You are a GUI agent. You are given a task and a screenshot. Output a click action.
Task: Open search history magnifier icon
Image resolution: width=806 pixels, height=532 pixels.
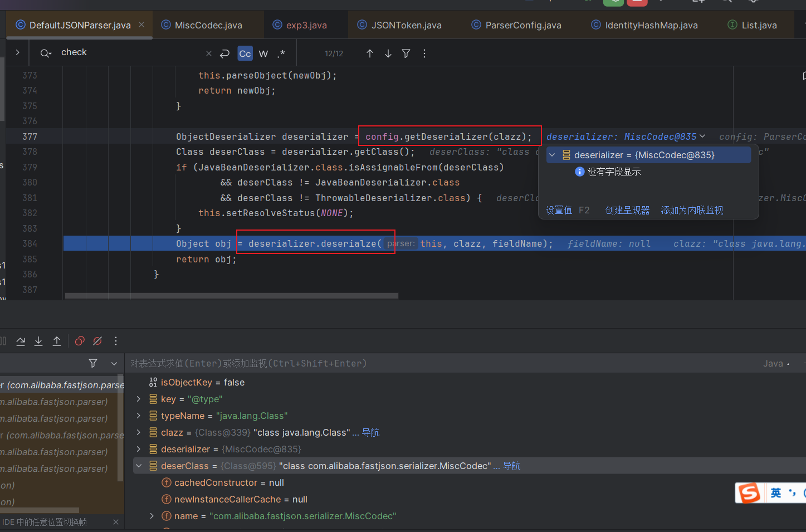(x=46, y=53)
